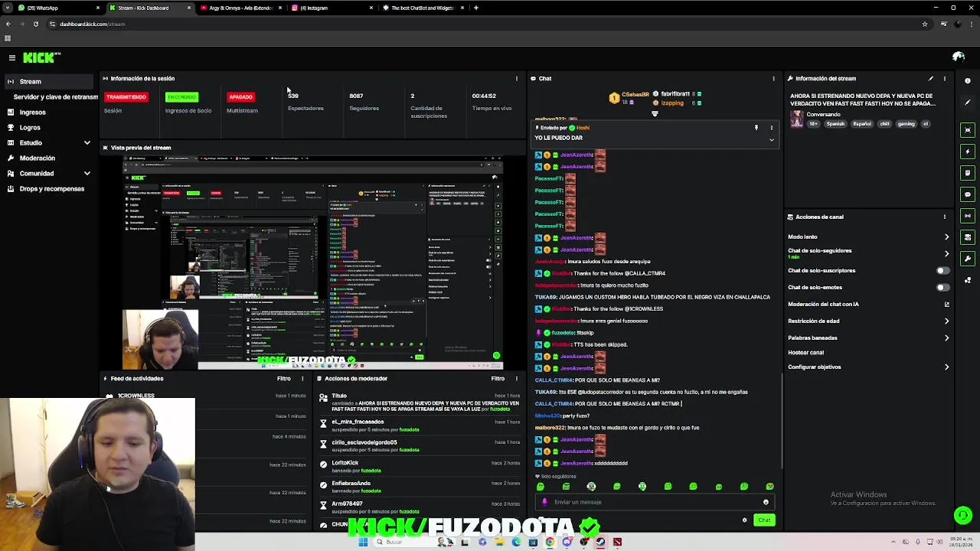
Task: Click the browser address bar showing dashboard.kick.com/stream
Action: point(482,24)
